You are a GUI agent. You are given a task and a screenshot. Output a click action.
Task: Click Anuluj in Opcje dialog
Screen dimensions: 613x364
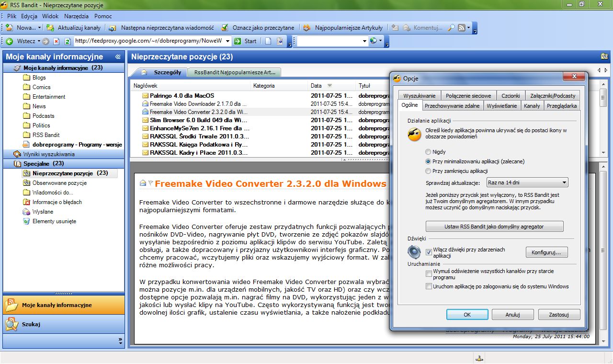[x=512, y=315]
